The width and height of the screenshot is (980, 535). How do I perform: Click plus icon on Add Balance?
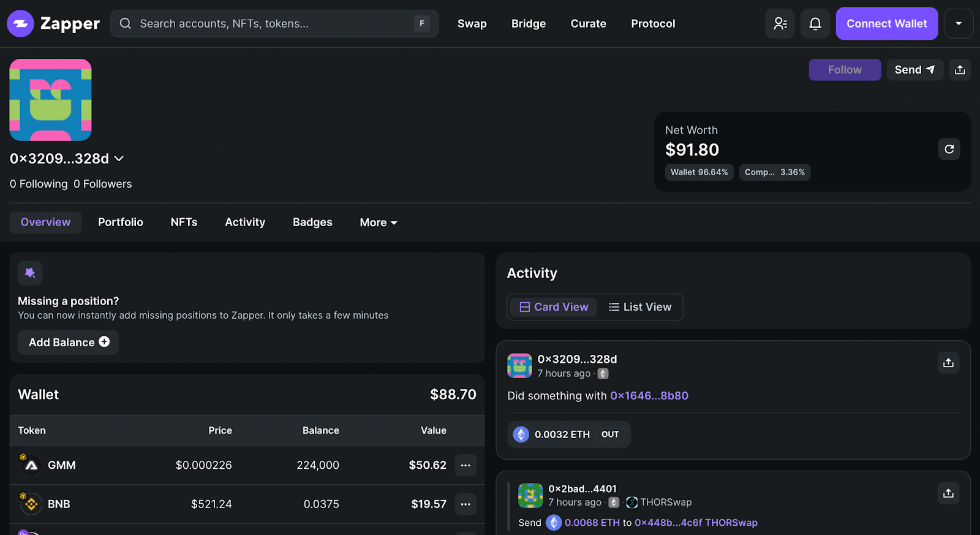click(104, 342)
